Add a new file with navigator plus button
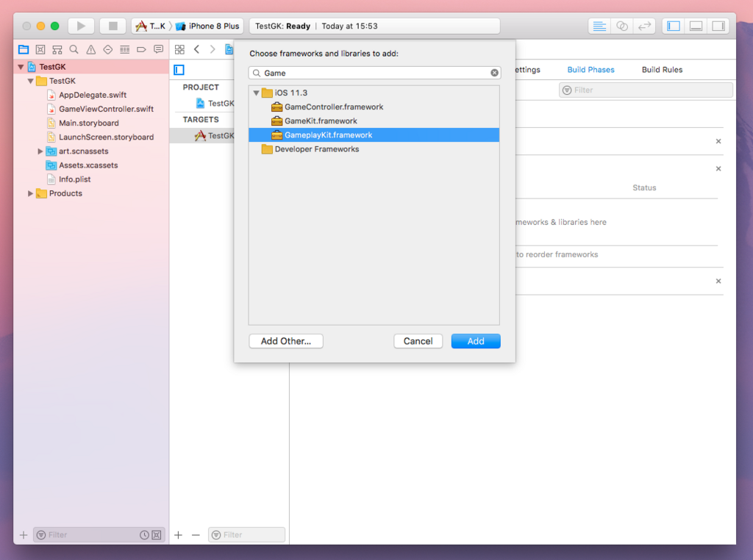 tap(23, 535)
